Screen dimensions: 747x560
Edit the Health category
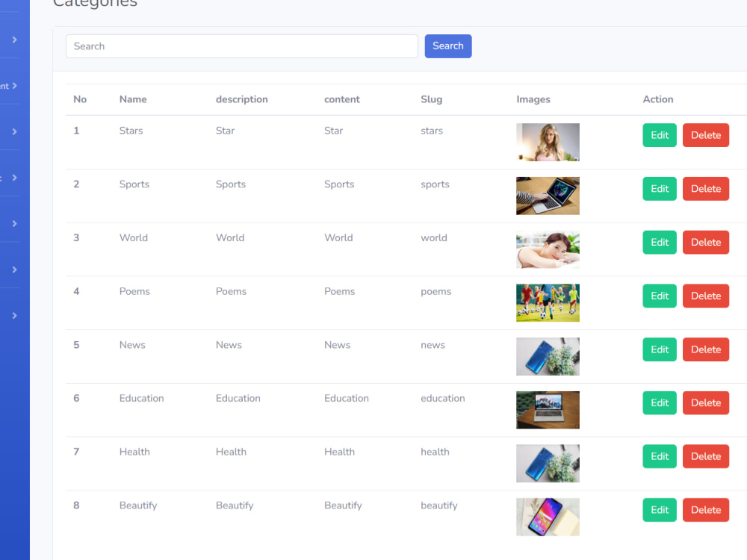coord(660,456)
